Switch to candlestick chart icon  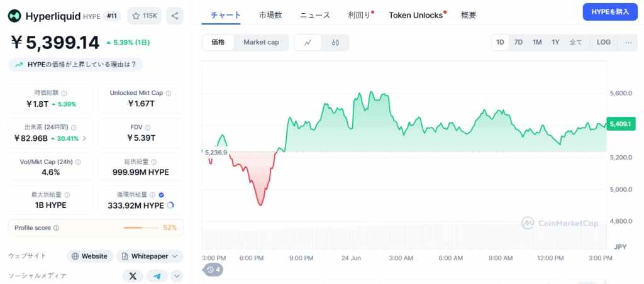click(335, 42)
